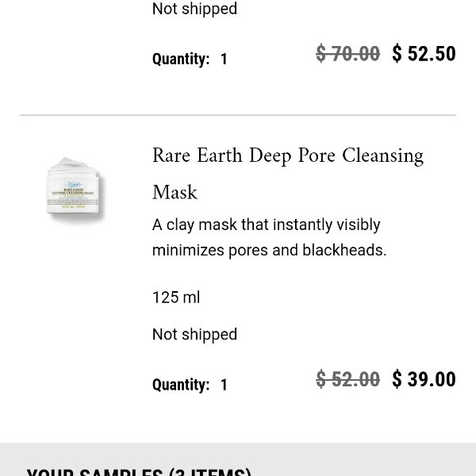Select quantity value 1 on the $52.50 row
The width and height of the screenshot is (476, 476).
[x=224, y=59]
